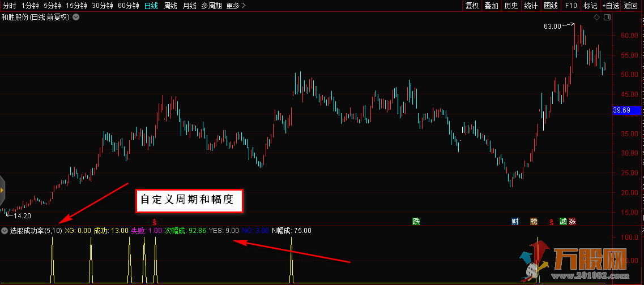Open the 选股成功率 indicator dropdown arrow
644x285 pixels.
(x=5, y=231)
